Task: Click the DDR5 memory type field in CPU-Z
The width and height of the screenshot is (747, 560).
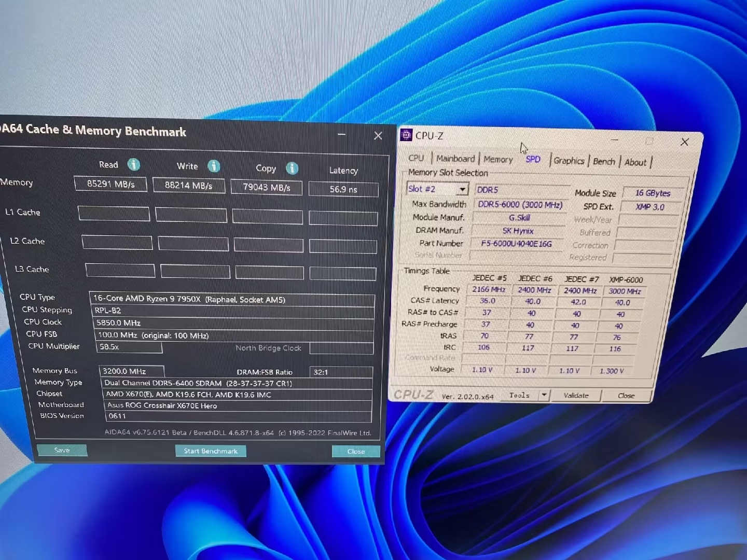Action: pos(522,190)
